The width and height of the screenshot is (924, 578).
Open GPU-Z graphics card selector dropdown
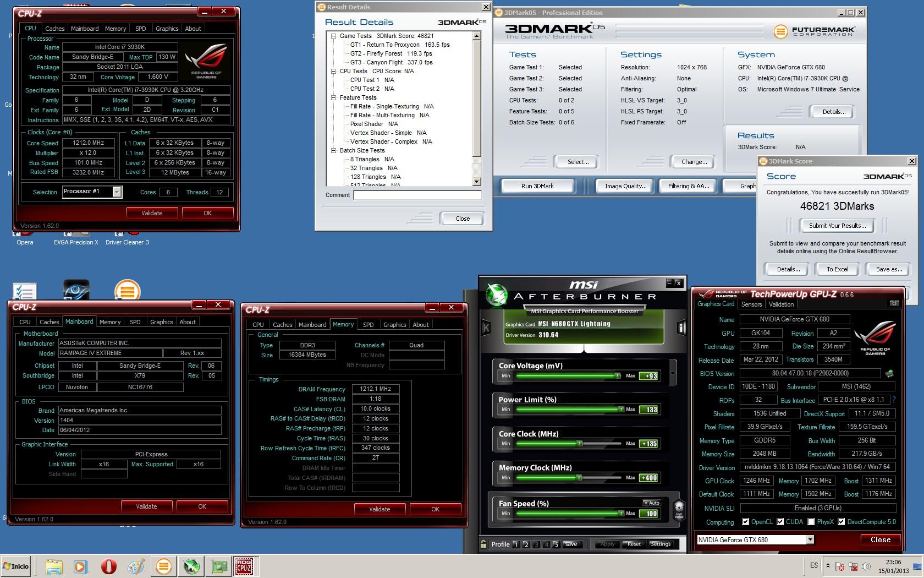tap(810, 540)
